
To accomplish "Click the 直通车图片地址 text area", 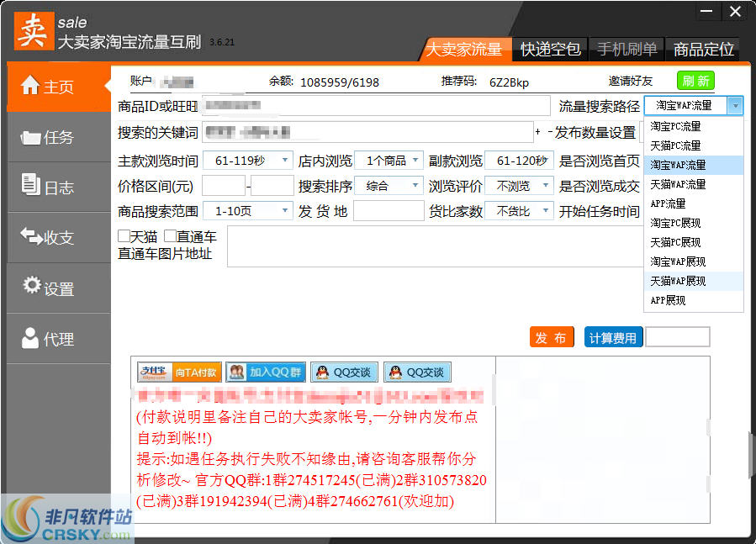I will pos(436,246).
